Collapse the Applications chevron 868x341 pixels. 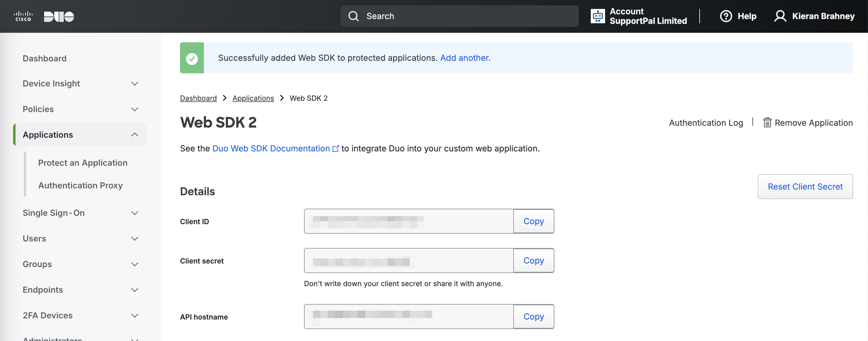[x=135, y=135]
